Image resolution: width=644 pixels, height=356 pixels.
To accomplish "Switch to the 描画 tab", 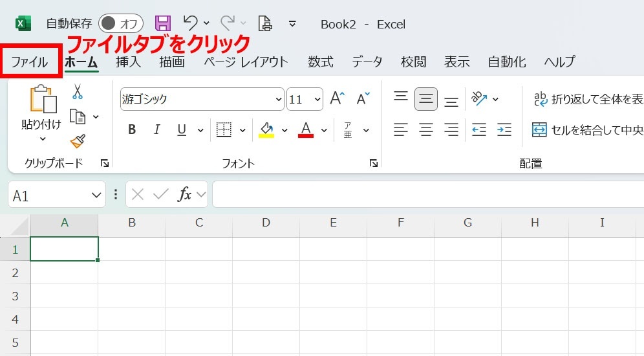I will tap(172, 61).
